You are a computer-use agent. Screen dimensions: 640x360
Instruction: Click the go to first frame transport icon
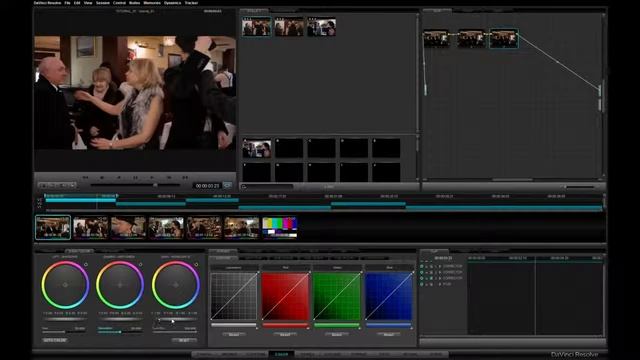85,178
